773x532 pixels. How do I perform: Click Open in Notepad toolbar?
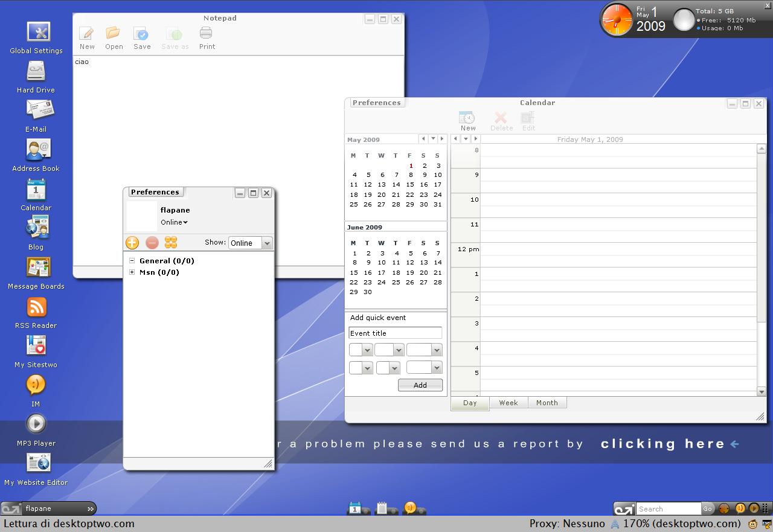114,37
